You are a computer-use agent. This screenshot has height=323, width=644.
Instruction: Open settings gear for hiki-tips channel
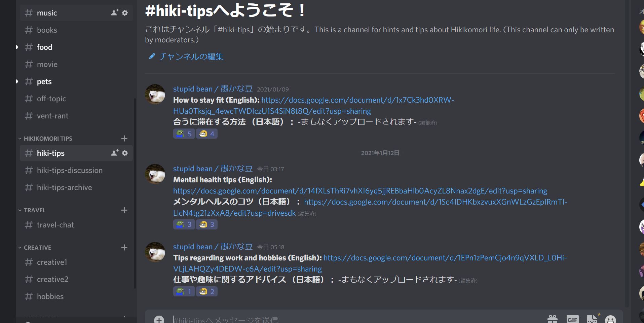tap(125, 153)
